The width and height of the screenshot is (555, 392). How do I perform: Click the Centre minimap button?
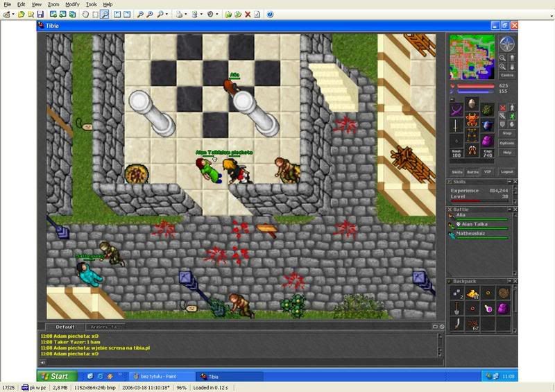(x=507, y=76)
